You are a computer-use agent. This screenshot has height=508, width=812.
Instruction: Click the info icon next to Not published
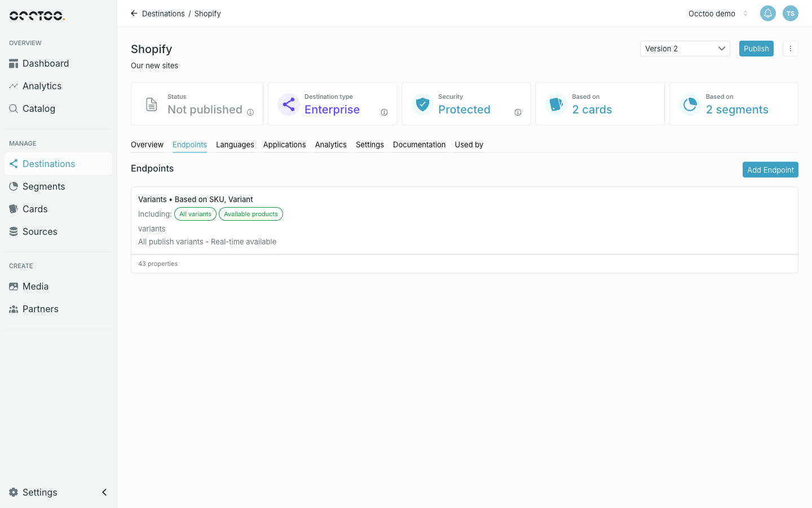tap(250, 112)
